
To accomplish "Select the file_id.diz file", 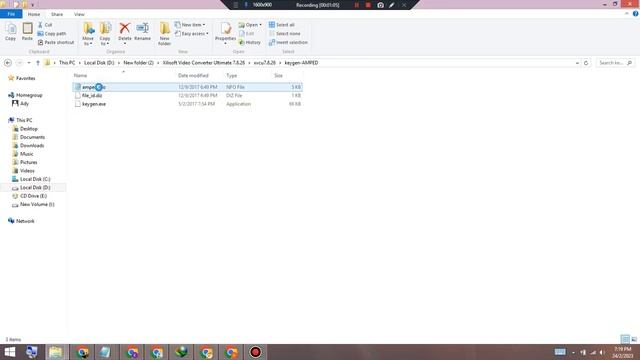I will click(92, 96).
